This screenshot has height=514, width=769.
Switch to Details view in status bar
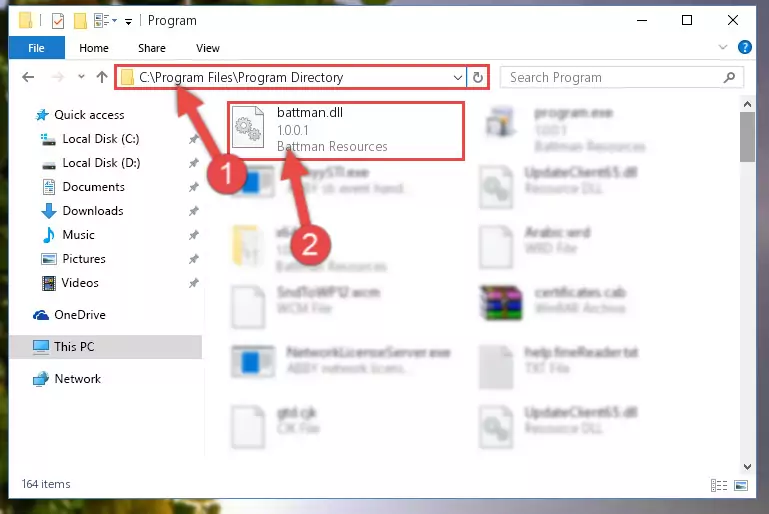pyautogui.click(x=718, y=486)
